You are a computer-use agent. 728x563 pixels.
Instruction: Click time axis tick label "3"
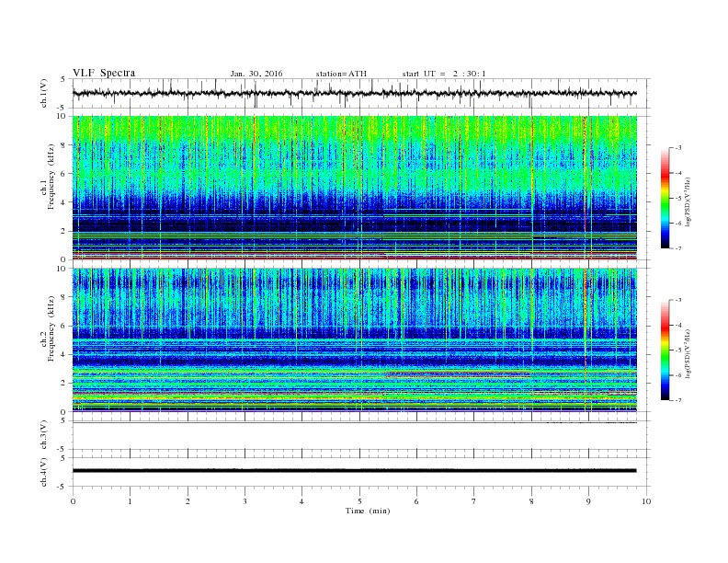(245, 501)
